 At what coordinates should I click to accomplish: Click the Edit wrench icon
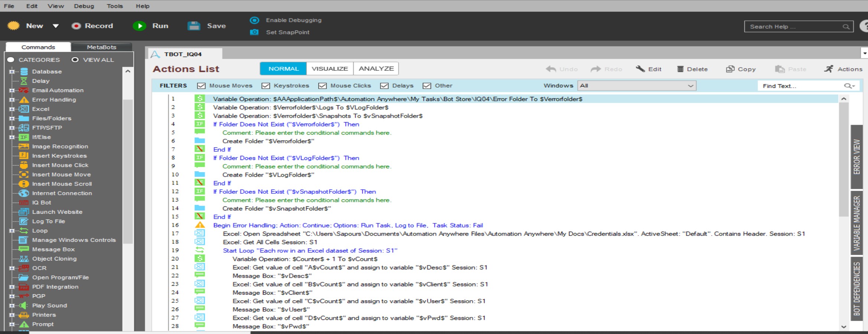pos(640,69)
